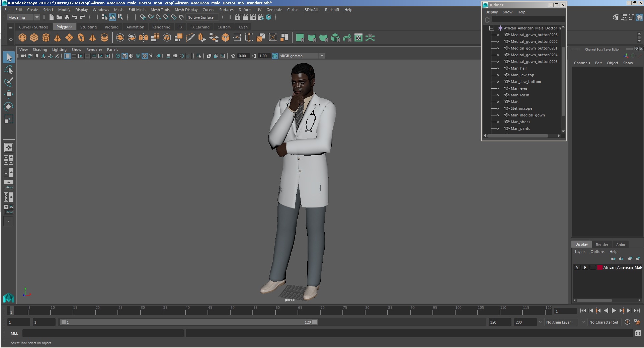
Task: Click the time range slider bar
Action: pyautogui.click(x=189, y=322)
